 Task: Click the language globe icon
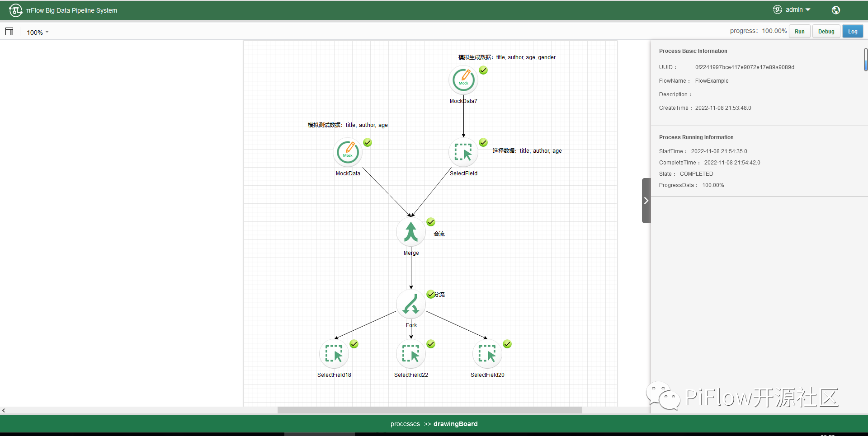point(836,10)
